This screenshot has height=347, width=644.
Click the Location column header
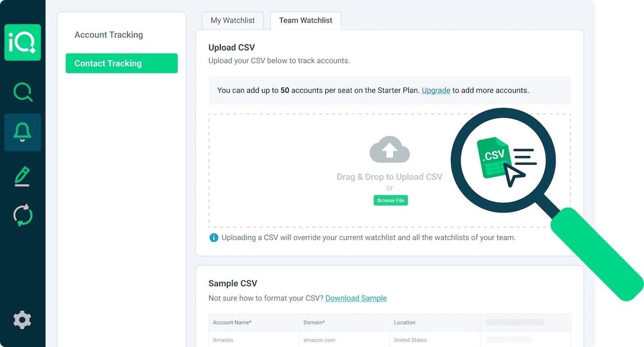click(x=405, y=322)
